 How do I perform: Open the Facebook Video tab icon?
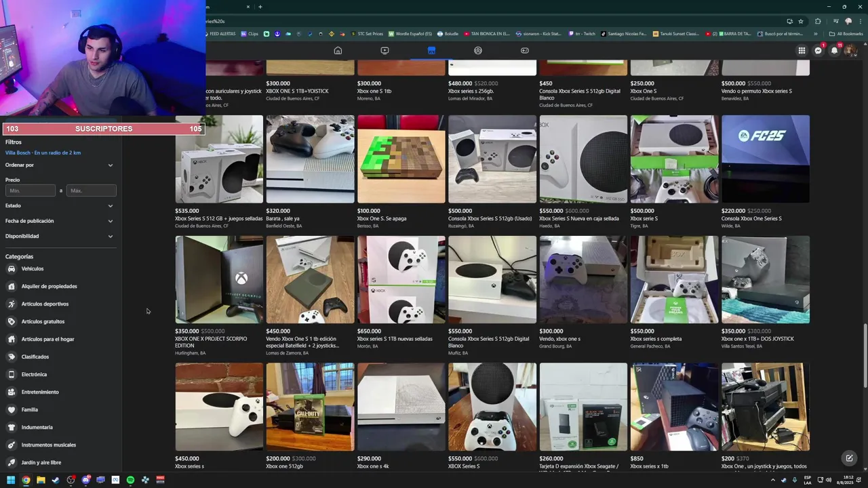(x=384, y=50)
